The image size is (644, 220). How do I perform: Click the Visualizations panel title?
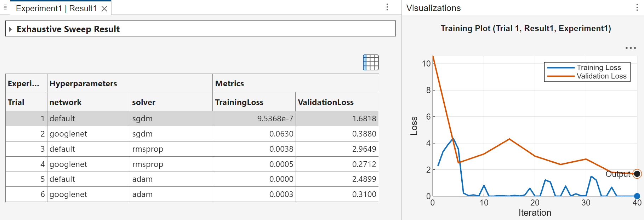coord(433,8)
